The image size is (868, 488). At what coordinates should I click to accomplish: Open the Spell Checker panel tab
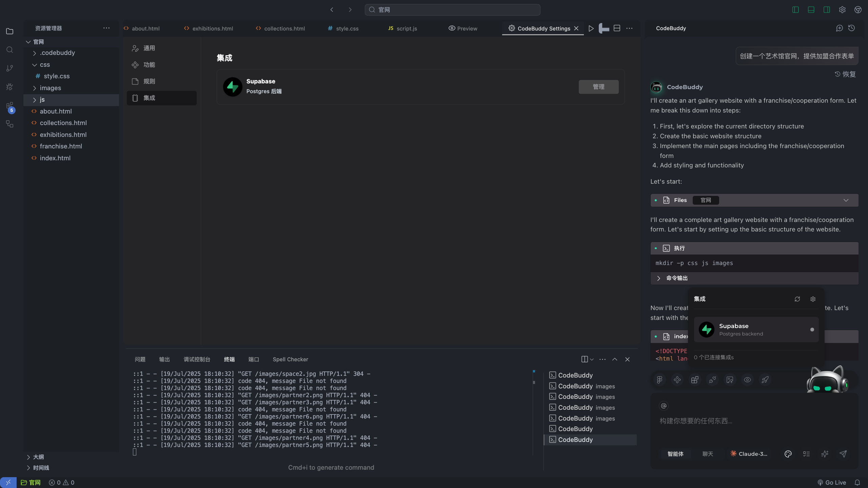[x=290, y=360]
